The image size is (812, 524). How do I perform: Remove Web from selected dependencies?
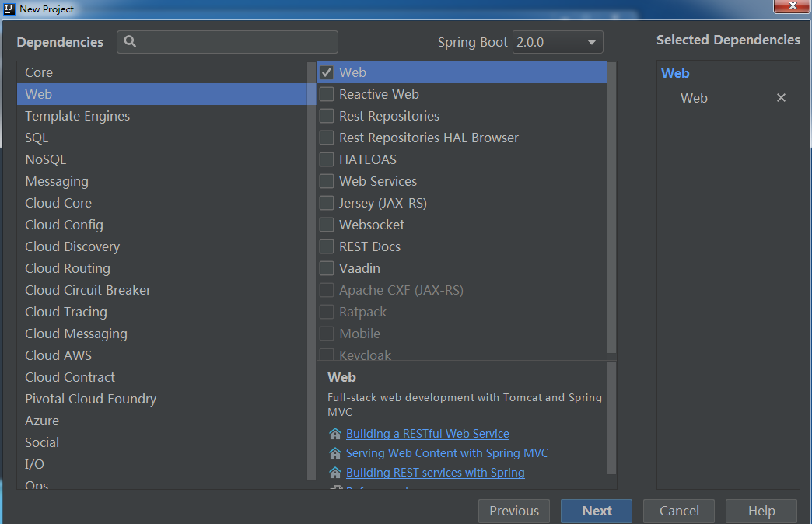point(781,98)
